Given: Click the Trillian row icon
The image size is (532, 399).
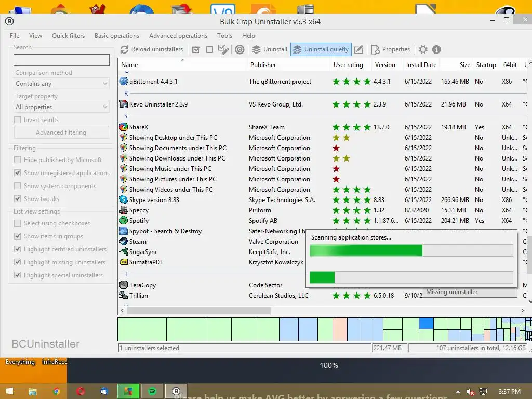Looking at the screenshot, I should (x=124, y=296).
